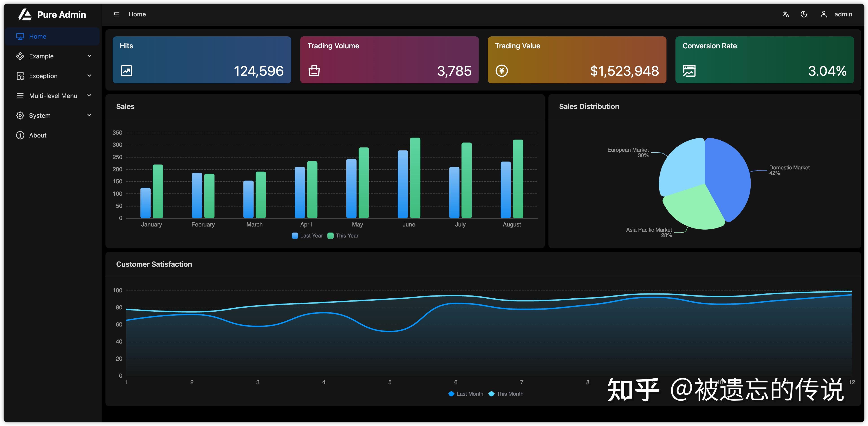Viewport: 868px width, 426px height.
Task: Expand the Example menu chevron
Action: pos(89,56)
